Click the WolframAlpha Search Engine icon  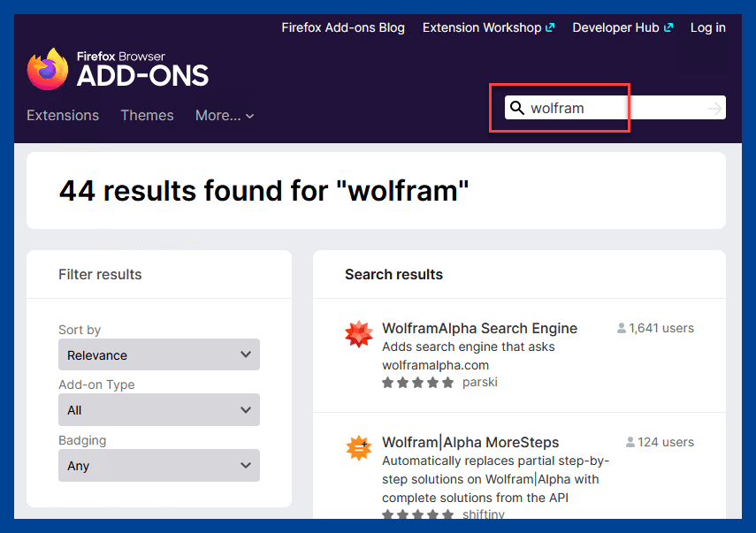coord(359,334)
